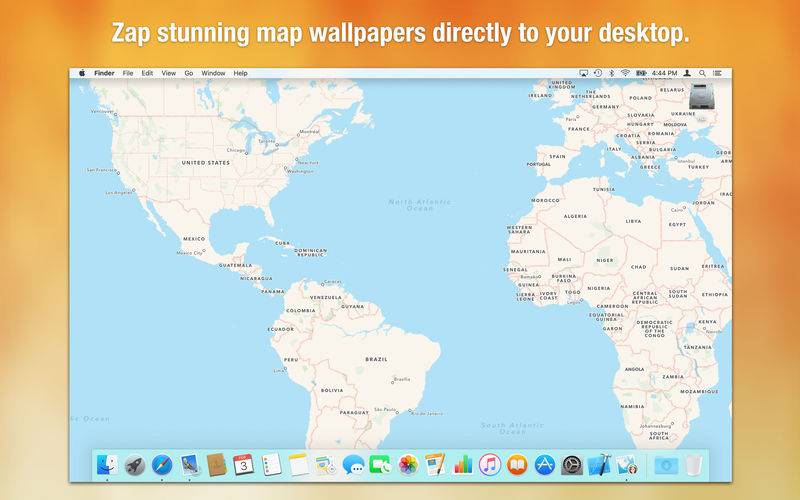Click the 4:44 PM clock
This screenshot has width=800, height=500.
665,73
